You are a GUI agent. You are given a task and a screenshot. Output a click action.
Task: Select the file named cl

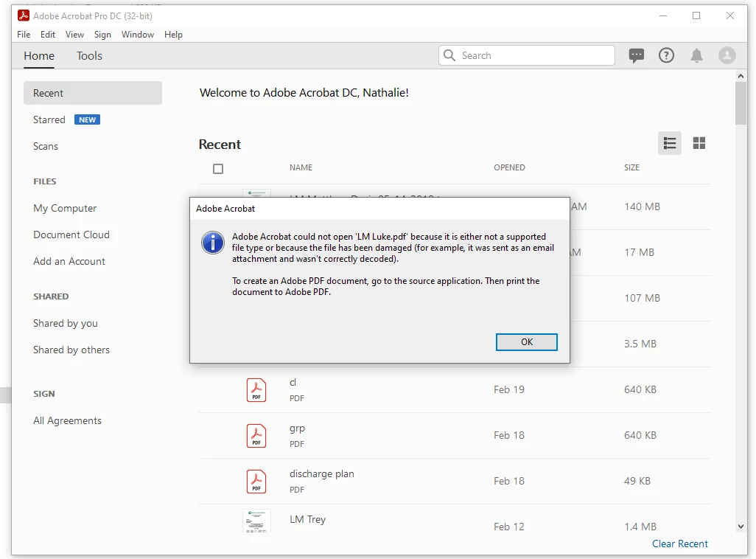[293, 382]
